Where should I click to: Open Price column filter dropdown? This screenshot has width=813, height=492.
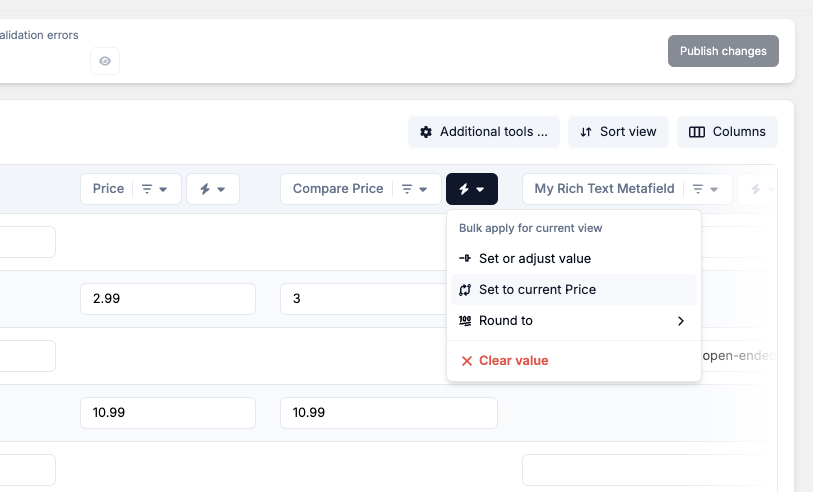click(x=154, y=189)
